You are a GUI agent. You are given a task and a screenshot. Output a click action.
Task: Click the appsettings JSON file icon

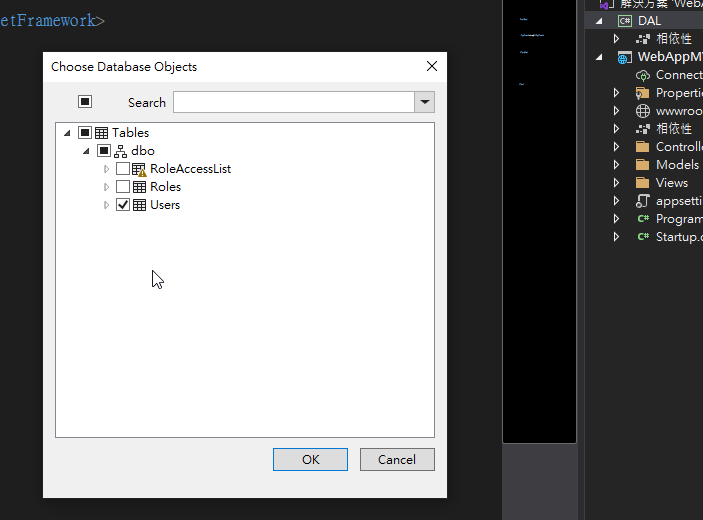pos(642,201)
